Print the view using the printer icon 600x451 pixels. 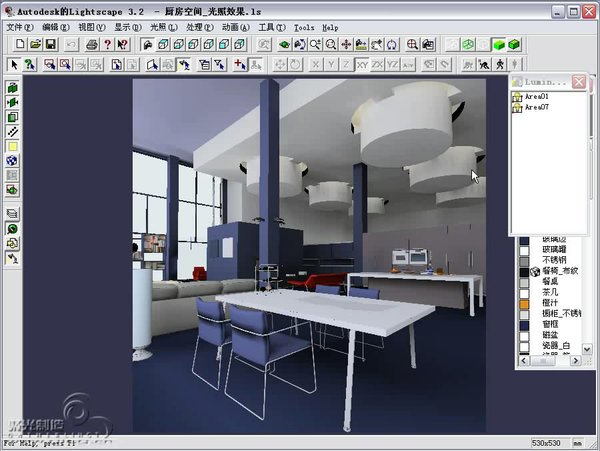tap(92, 44)
